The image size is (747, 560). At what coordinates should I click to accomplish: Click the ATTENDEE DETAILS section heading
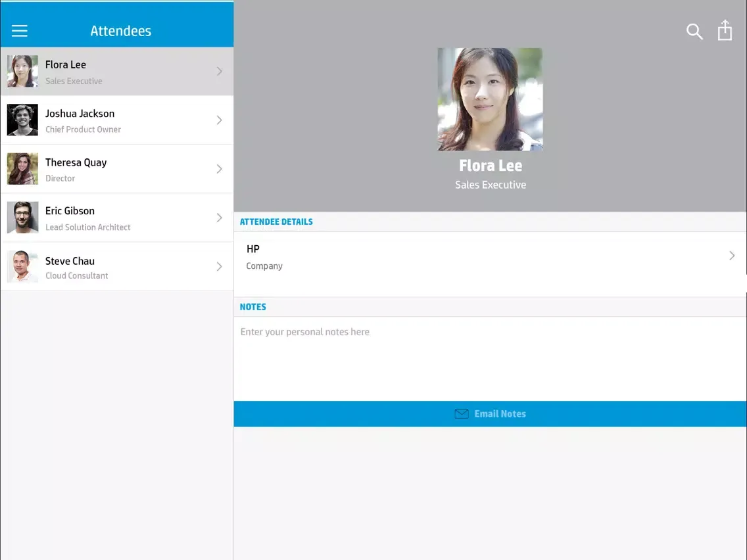(276, 222)
